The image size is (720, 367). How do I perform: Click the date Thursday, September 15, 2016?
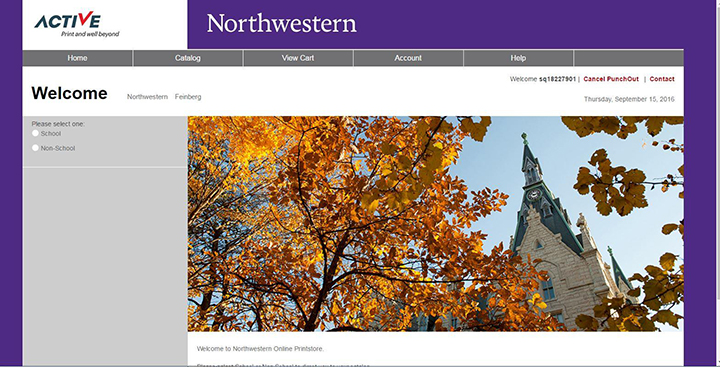pos(629,99)
